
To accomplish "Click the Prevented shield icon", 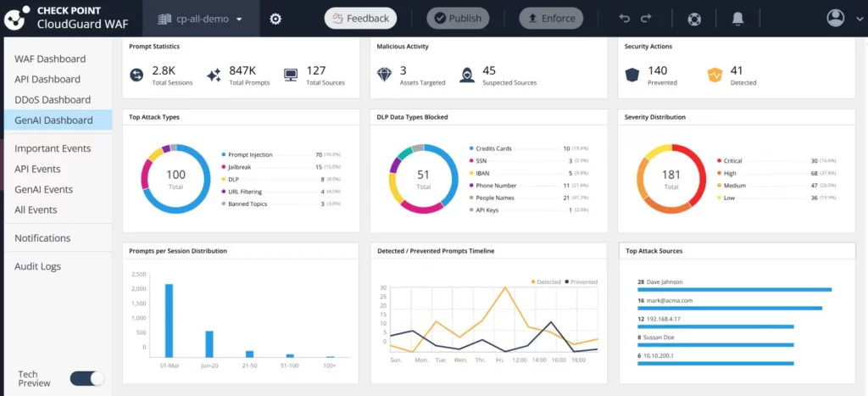I will [x=632, y=75].
